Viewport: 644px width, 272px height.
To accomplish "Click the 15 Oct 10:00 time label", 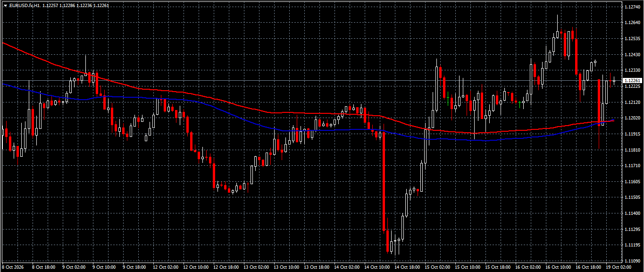I will [468, 267].
